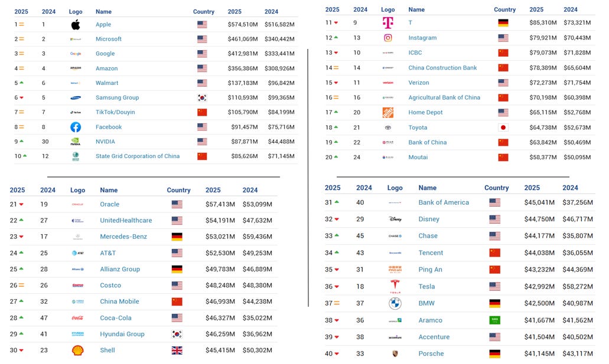Click the South Korea flag beside Samsung Group
The width and height of the screenshot is (609, 364).
pos(202,98)
